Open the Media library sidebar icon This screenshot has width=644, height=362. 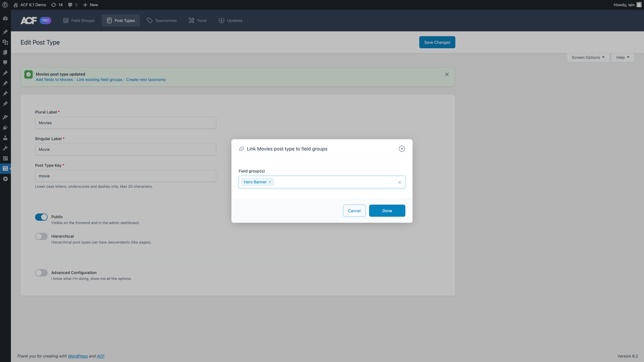point(5,42)
